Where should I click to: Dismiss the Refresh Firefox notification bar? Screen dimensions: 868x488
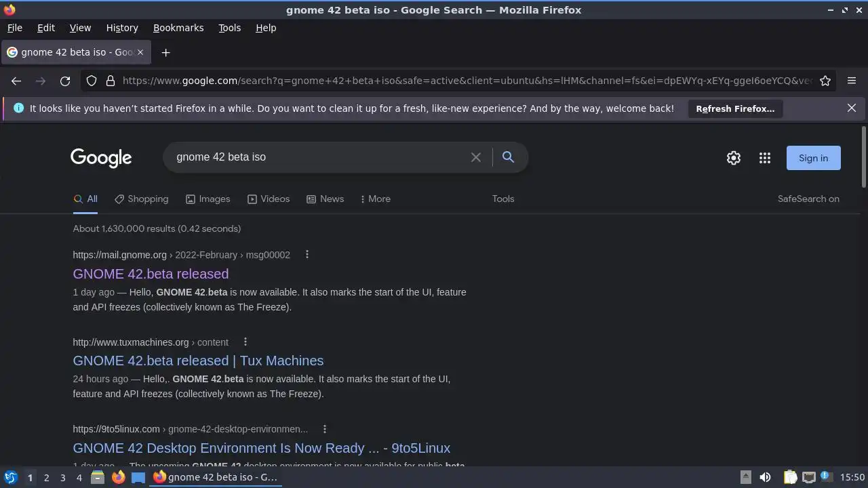852,108
